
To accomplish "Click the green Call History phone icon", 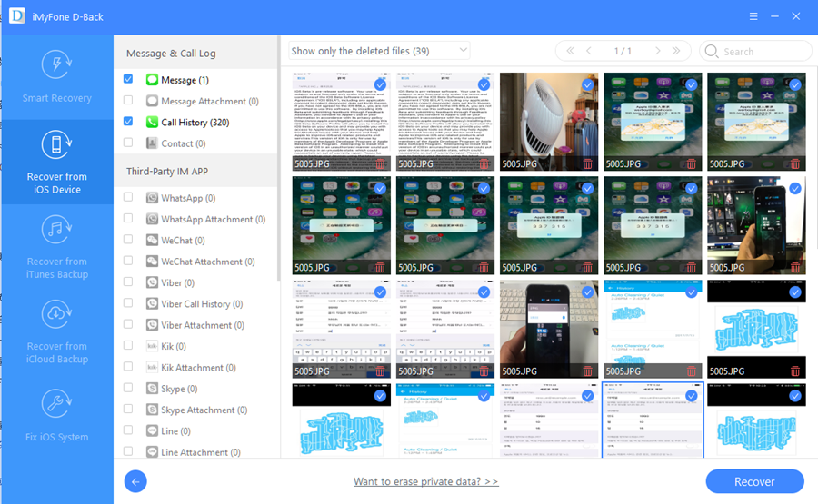I will pyautogui.click(x=152, y=122).
